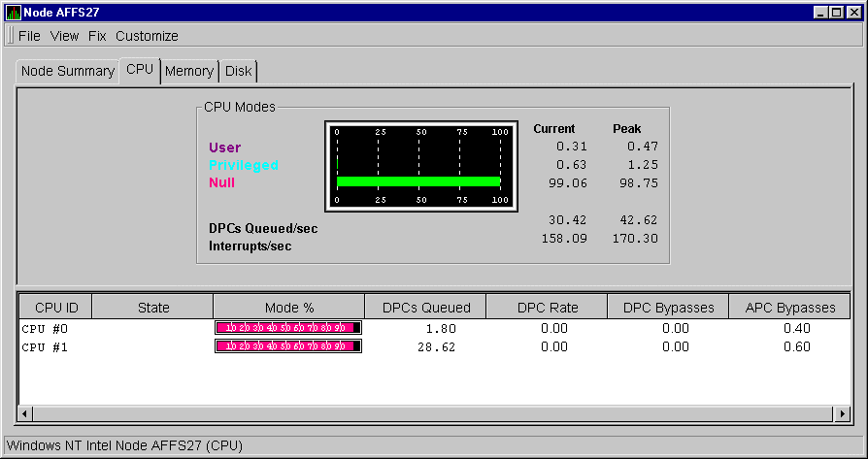This screenshot has width=868, height=459.
Task: Click the DPCs Queued column header
Action: coord(426,308)
